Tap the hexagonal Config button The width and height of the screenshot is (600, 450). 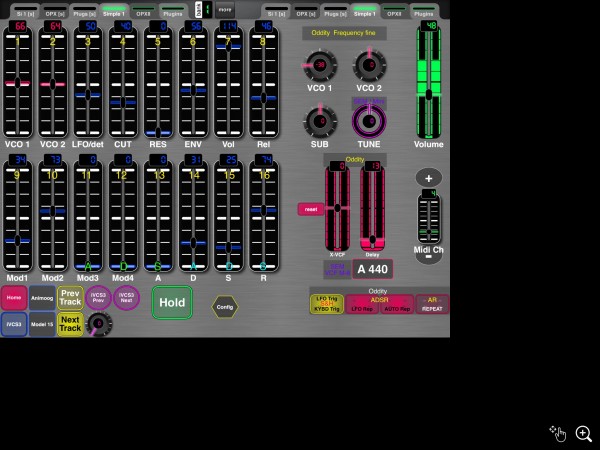(225, 307)
